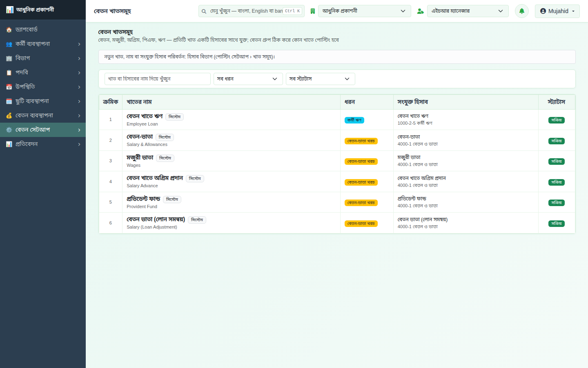Click the green user role icon
Viewport: 588px width, 368px height.
tap(421, 11)
